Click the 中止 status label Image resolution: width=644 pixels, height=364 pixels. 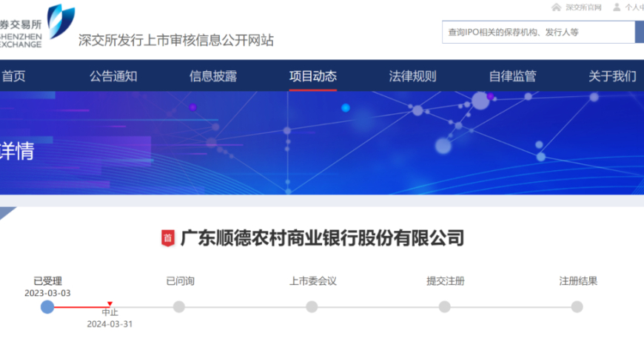pyautogui.click(x=110, y=312)
